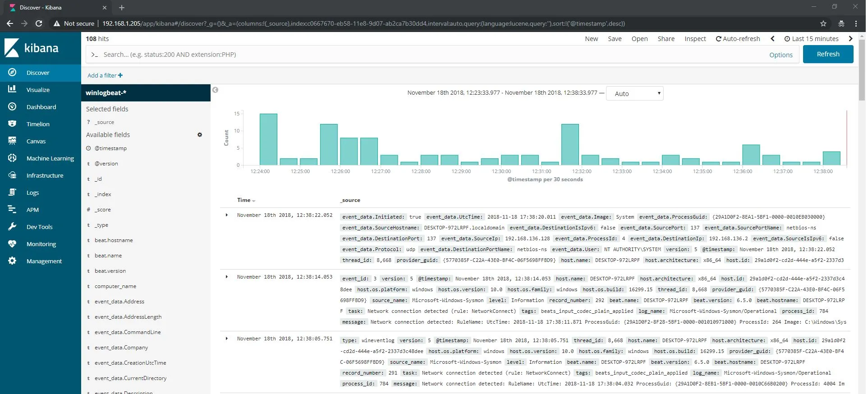Screen dimensions: 868x394
Task: Bookmark this page with the star
Action: [x=823, y=23]
